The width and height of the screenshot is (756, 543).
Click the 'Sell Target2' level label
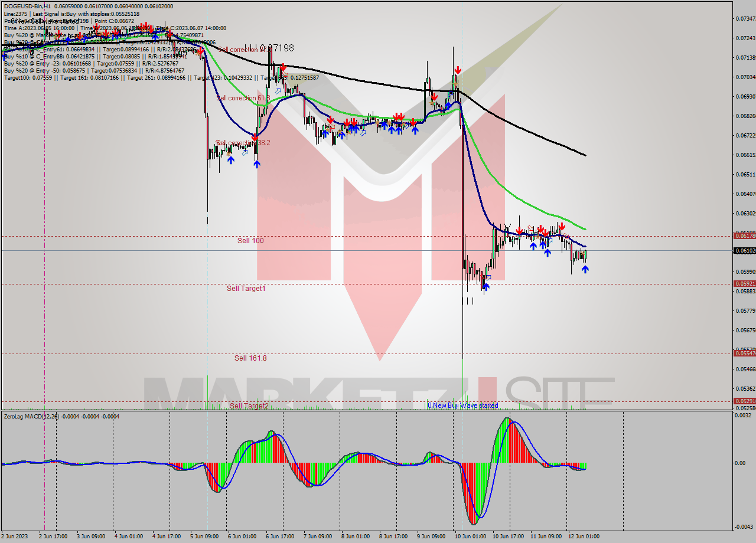point(249,406)
